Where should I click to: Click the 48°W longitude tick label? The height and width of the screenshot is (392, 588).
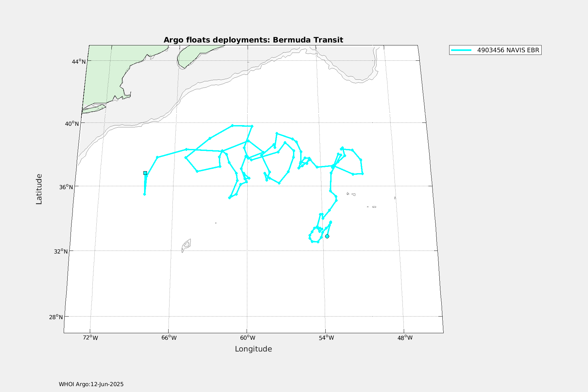pyautogui.click(x=405, y=337)
